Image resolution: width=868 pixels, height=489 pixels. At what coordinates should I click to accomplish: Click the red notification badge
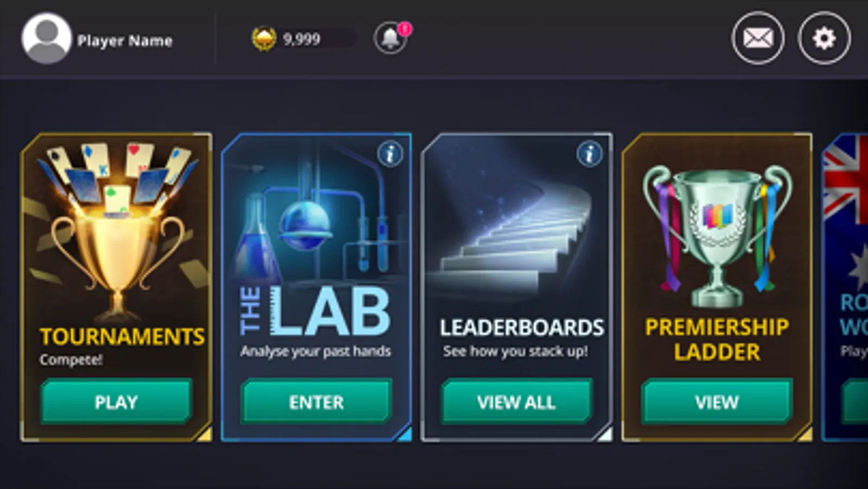coord(405,28)
